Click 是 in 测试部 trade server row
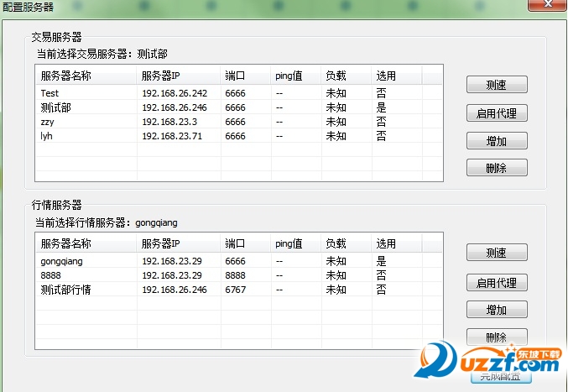568x392 pixels. click(381, 107)
